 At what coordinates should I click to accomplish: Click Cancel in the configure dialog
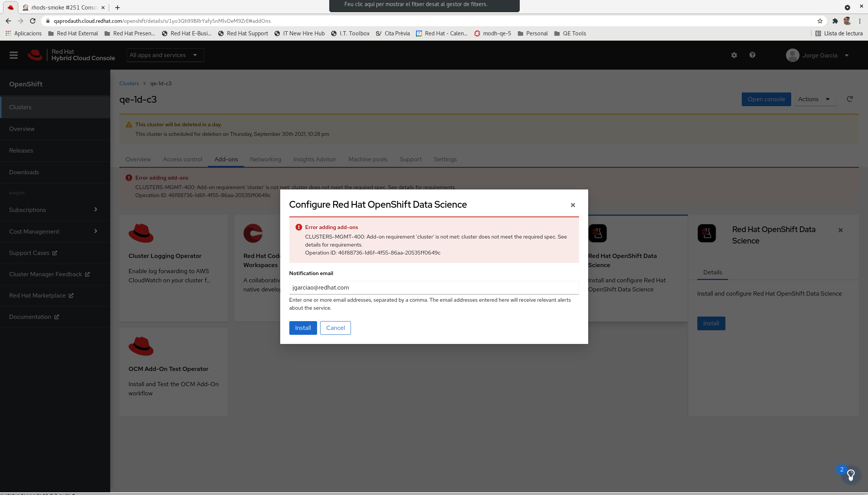click(335, 328)
